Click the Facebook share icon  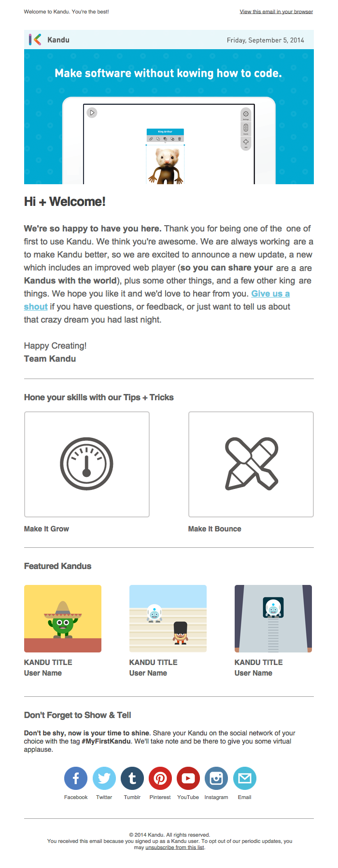coord(76,778)
